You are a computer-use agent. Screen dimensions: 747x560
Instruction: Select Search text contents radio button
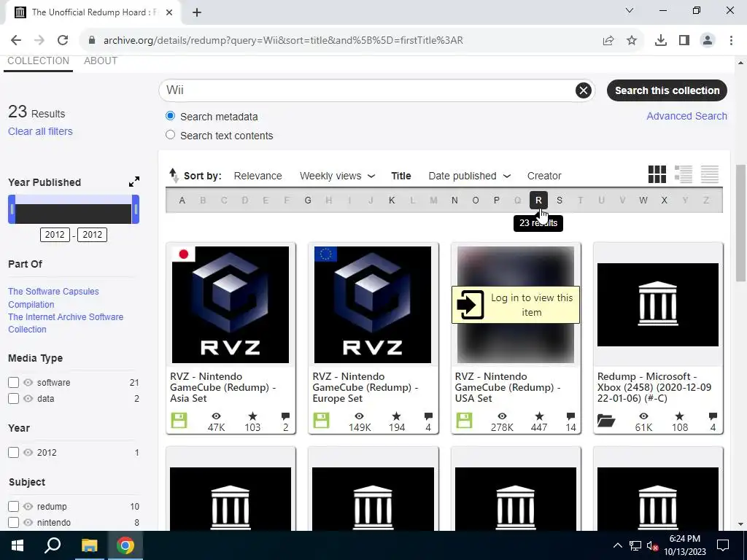coord(170,135)
